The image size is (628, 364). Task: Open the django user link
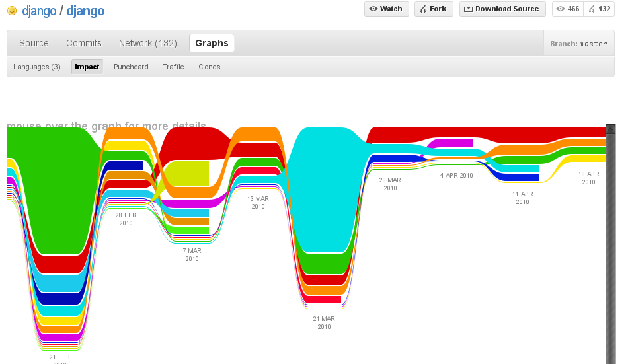39,11
